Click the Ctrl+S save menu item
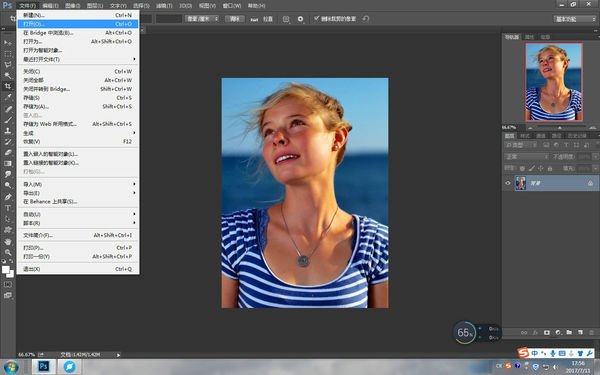Screen dimensions: 600x375 click(78, 98)
